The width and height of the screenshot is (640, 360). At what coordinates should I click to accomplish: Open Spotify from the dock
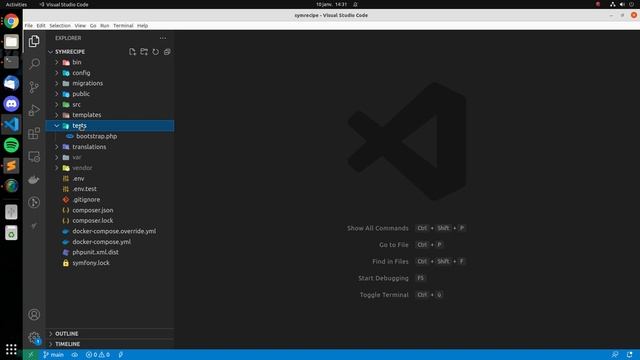11,145
